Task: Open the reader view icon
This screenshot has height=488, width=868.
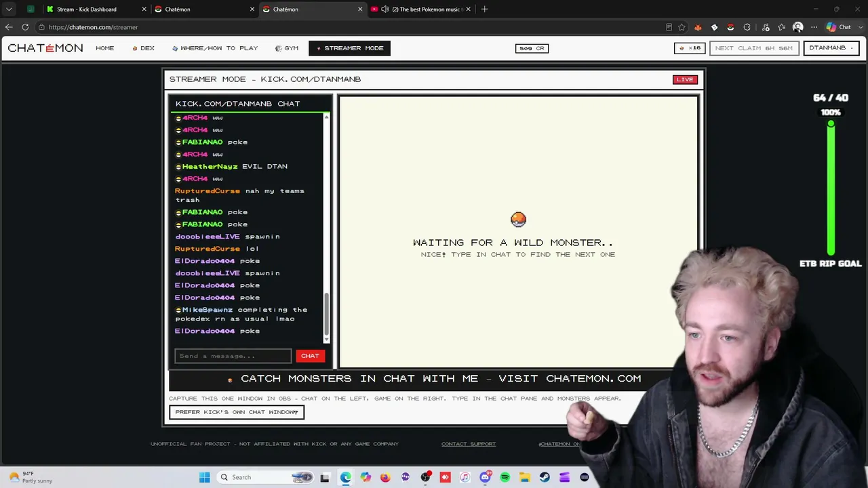Action: click(x=669, y=27)
